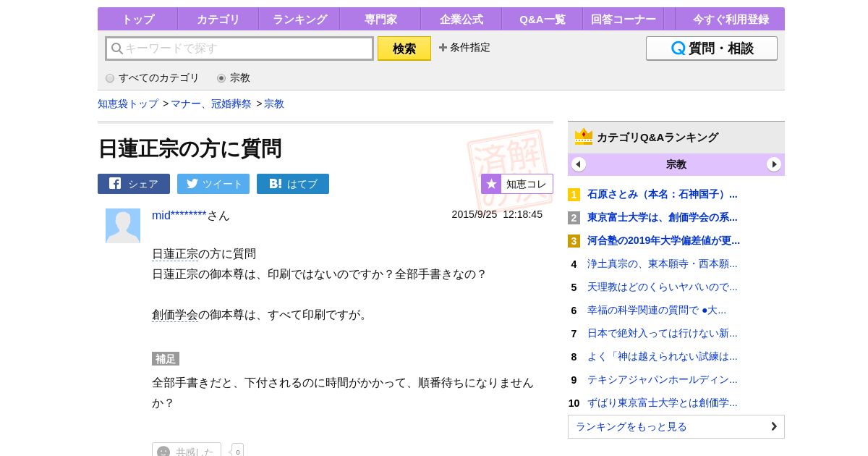Image resolution: width=868 pixels, height=456 pixels.
Task: Select the すべてのカテゴリ radio button
Action: (110, 78)
